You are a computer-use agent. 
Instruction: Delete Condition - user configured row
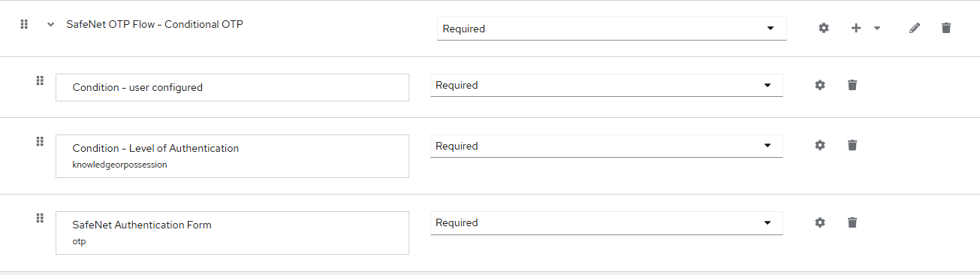(x=852, y=85)
